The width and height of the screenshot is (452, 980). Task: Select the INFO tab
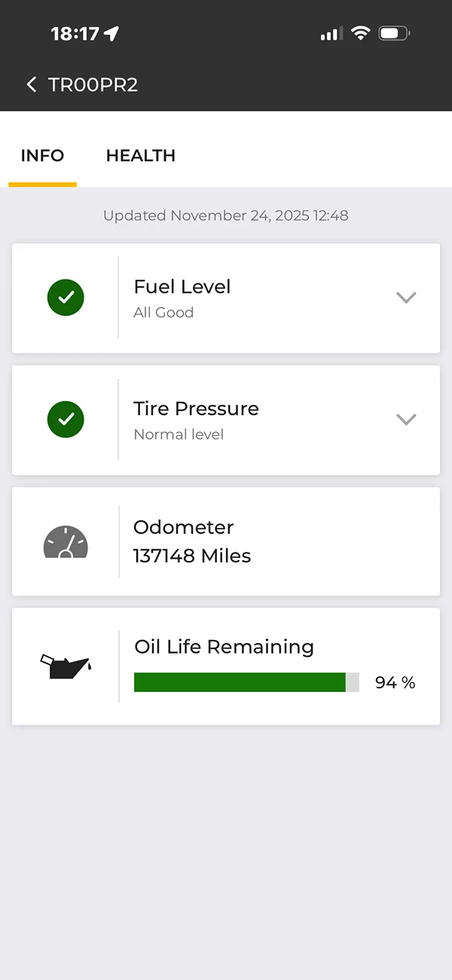point(42,155)
